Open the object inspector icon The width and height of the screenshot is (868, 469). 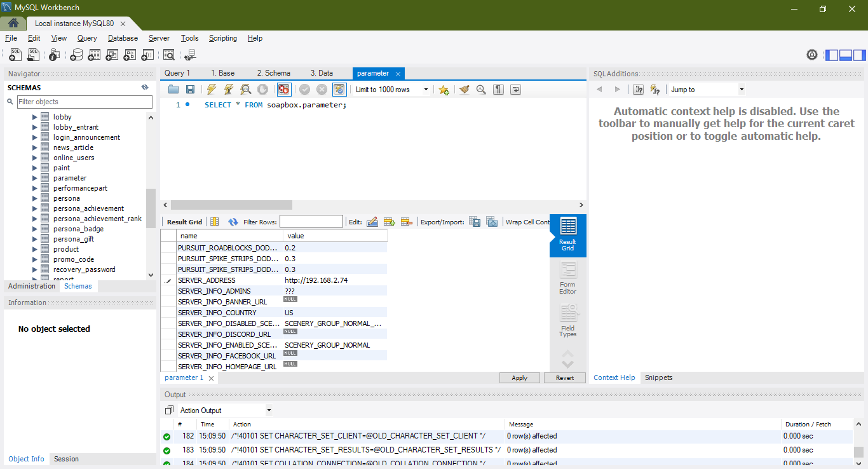tap(55, 55)
